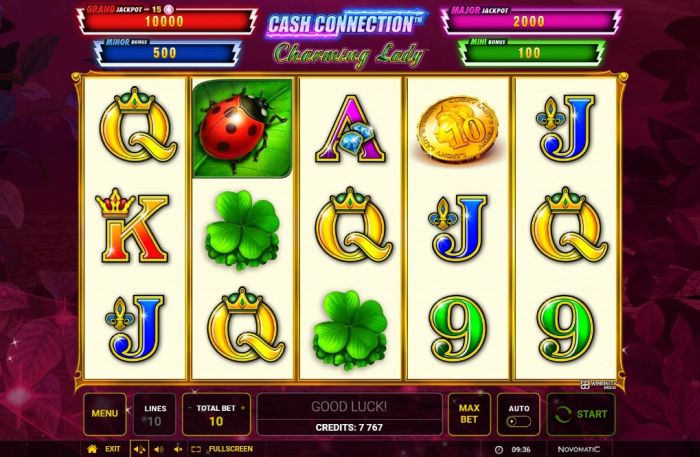Screen dimensions: 700x457
Task: Click the ladybug symbol on reel two
Action: [242, 129]
